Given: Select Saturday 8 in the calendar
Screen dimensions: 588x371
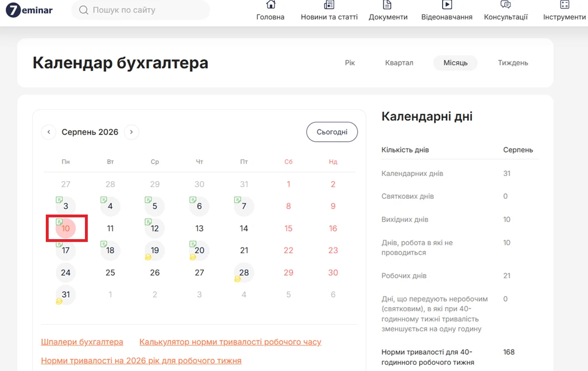Looking at the screenshot, I should [288, 206].
